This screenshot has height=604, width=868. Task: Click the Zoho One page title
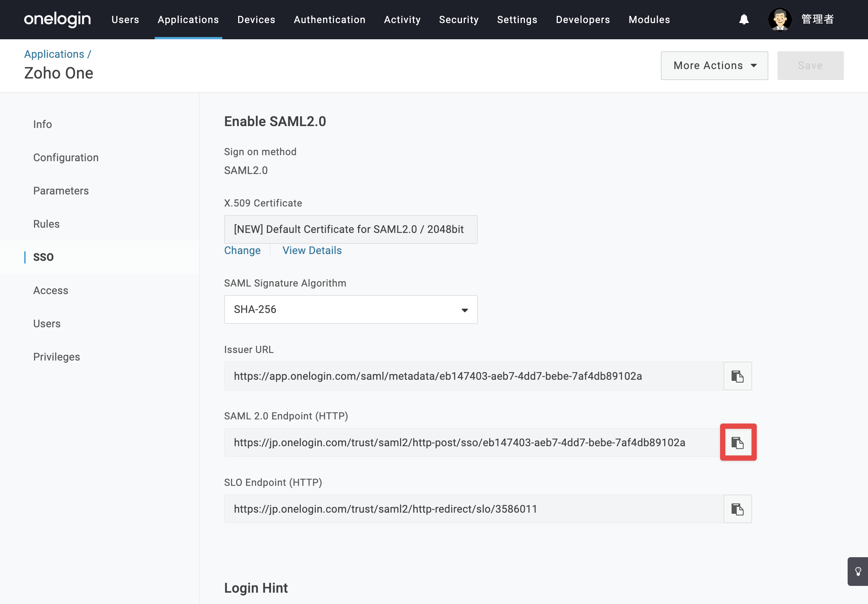click(58, 73)
